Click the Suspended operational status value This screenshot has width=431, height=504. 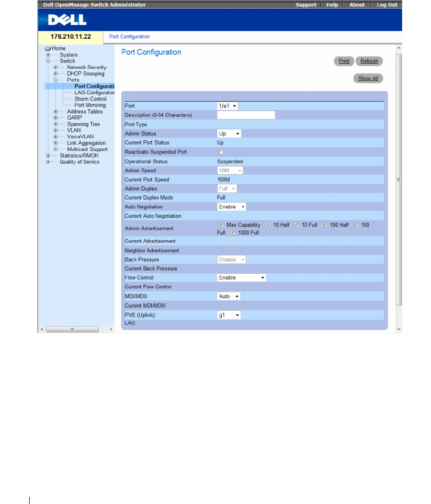(230, 161)
